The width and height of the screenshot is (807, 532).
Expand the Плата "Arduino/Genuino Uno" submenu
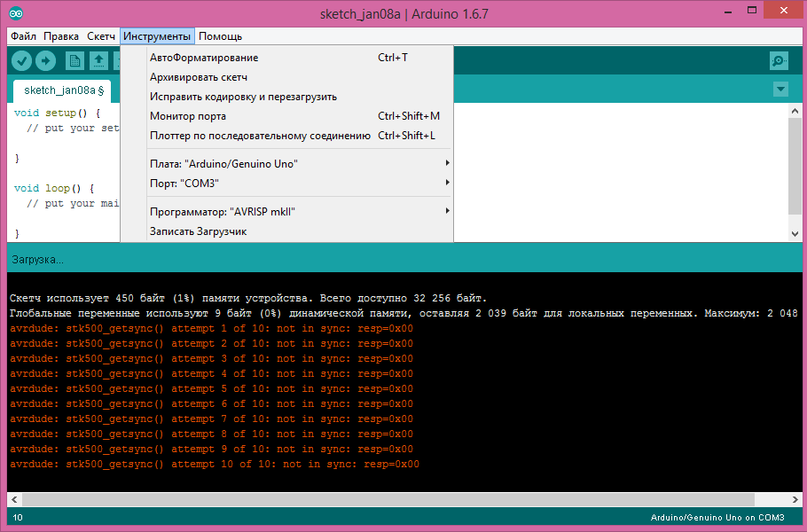299,164
